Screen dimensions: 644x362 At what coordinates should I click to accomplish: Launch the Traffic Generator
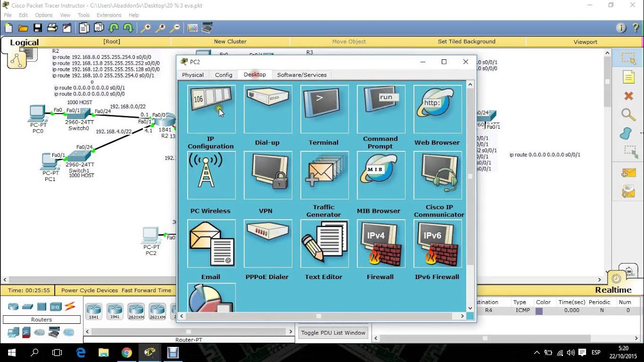(325, 175)
